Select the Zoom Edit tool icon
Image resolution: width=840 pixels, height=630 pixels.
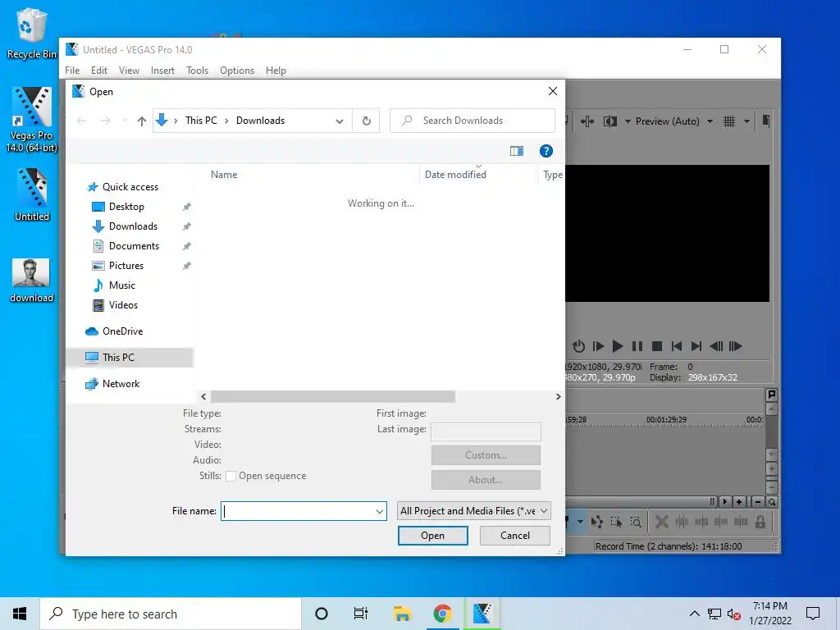[x=636, y=522]
